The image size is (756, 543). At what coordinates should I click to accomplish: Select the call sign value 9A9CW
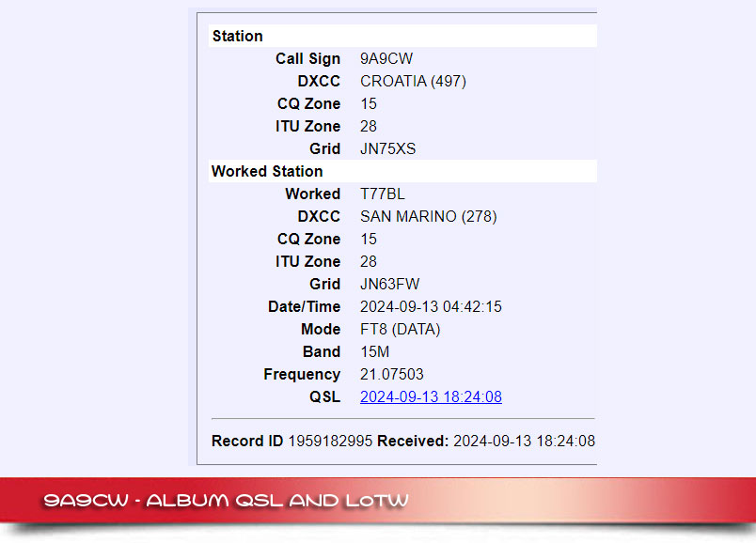pyautogui.click(x=386, y=59)
